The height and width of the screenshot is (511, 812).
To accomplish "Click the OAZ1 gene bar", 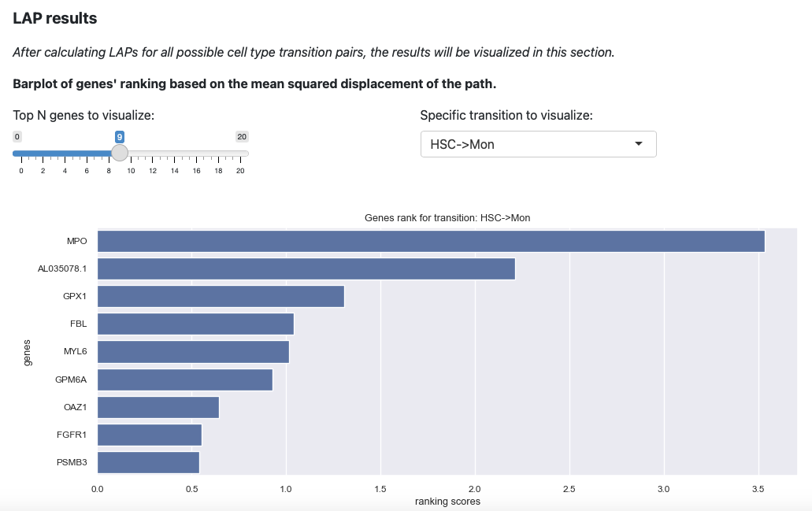I will (x=158, y=407).
